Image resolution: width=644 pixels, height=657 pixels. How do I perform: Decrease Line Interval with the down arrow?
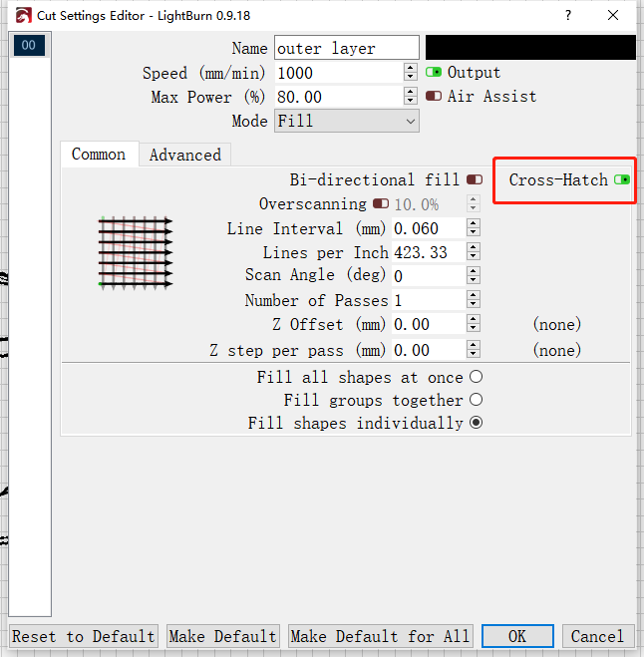tap(474, 233)
